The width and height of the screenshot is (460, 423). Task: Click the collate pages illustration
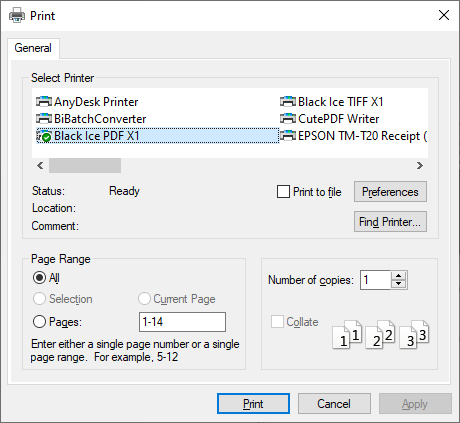pyautogui.click(x=381, y=335)
